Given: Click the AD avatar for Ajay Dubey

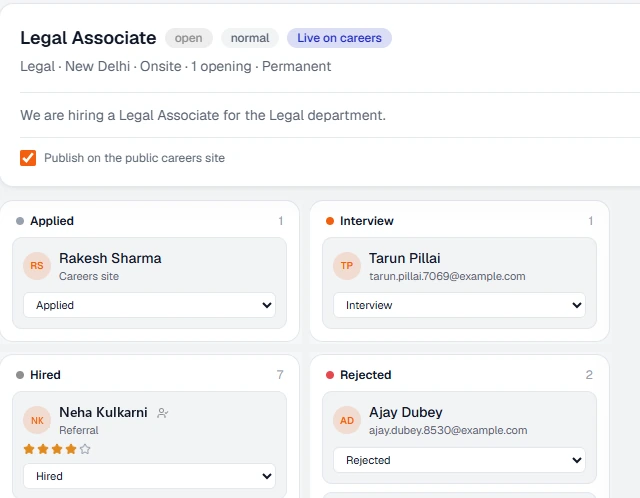Looking at the screenshot, I should (347, 420).
